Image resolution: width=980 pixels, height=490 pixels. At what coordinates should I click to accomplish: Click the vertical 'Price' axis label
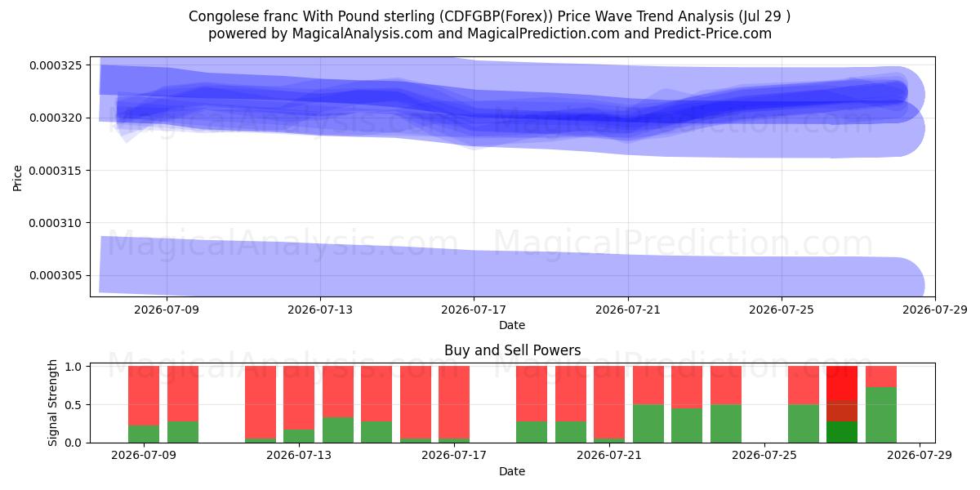tap(18, 176)
